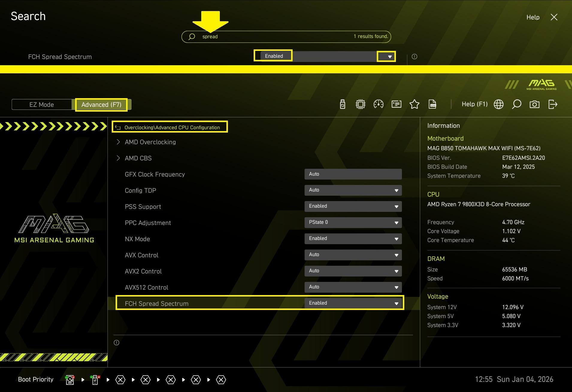Take a screenshot with the camera icon
Screen dimensions: 572x392
535,104
